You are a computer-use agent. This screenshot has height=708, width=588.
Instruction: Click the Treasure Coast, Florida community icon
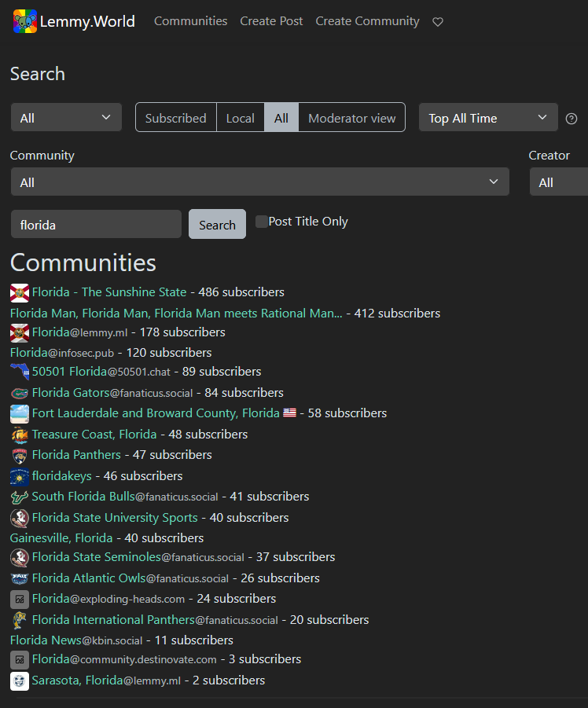click(20, 435)
